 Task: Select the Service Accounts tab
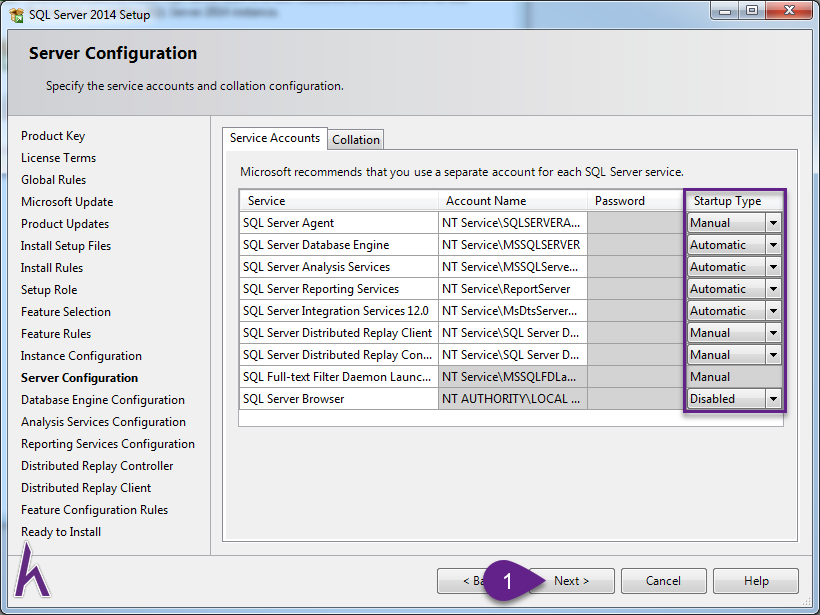275,138
